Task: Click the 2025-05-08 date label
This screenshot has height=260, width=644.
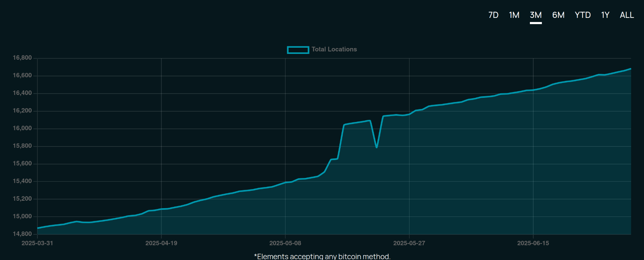Action: click(x=285, y=243)
